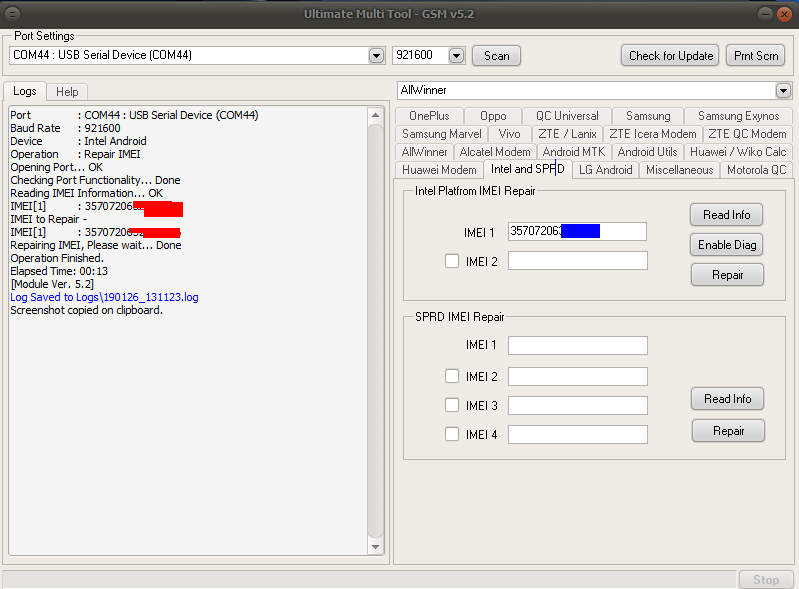Open the Vivo tab
The height and width of the screenshot is (589, 799).
coord(509,134)
